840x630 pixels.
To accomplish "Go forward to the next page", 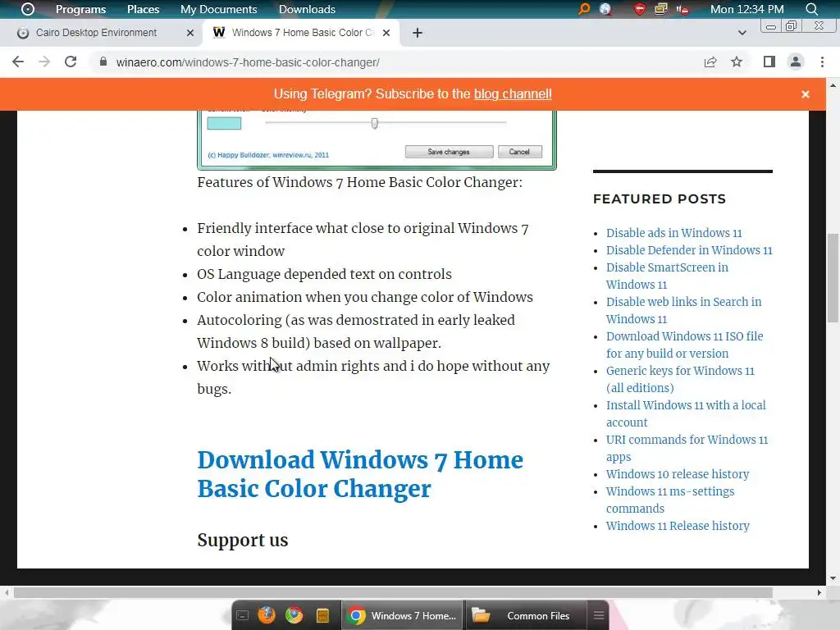I will tap(44, 62).
